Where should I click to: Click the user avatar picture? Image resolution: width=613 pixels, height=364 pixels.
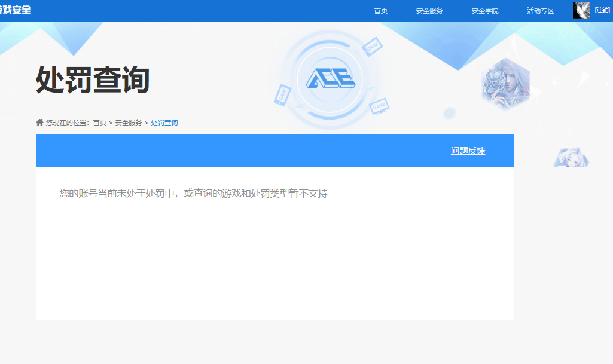(x=581, y=10)
